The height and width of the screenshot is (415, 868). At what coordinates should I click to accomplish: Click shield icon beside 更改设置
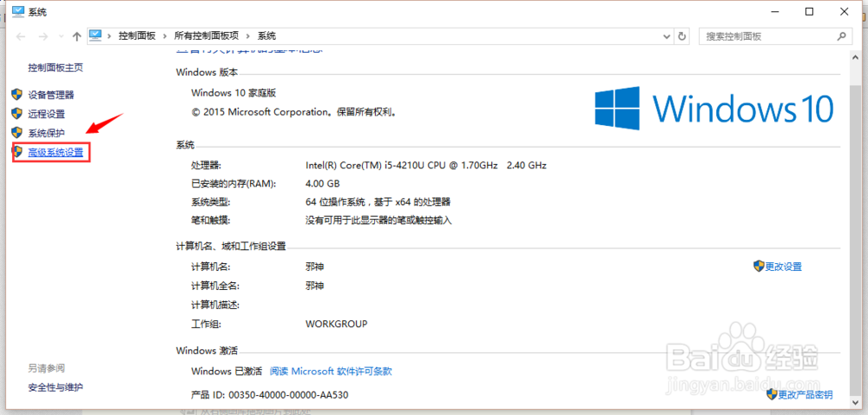[759, 267]
